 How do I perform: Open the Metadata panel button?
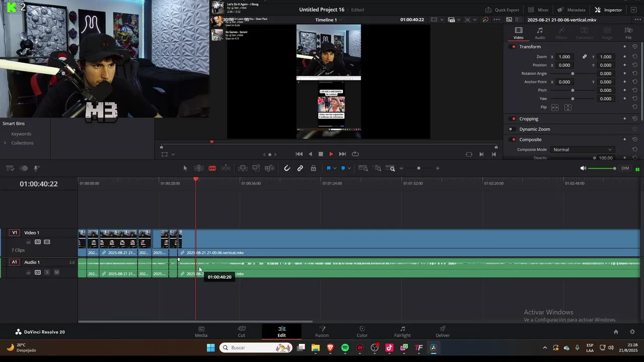[x=571, y=10]
